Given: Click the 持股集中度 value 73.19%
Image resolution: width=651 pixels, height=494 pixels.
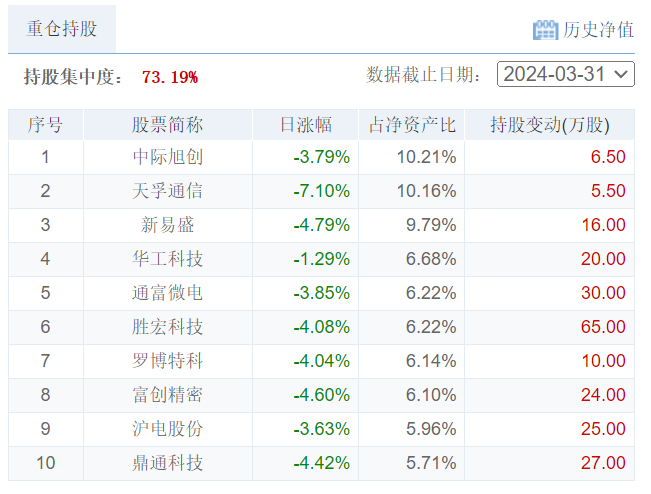Looking at the screenshot, I should pos(170,77).
